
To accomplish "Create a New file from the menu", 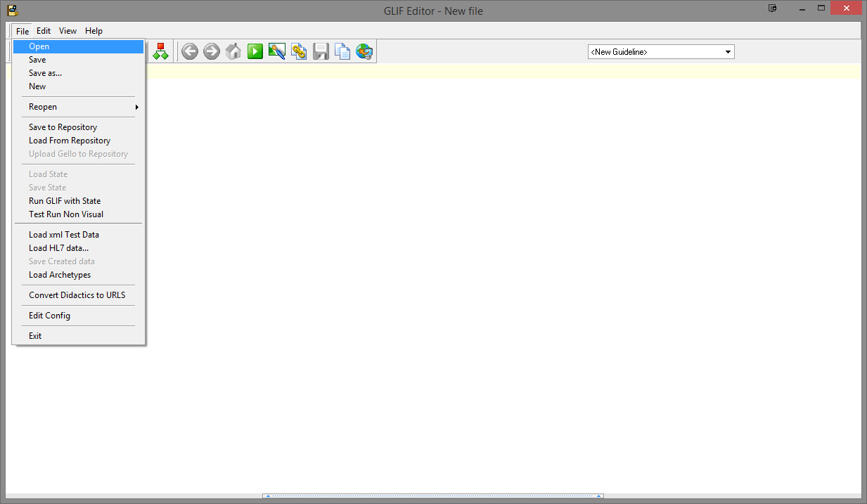I will click(x=79, y=86).
